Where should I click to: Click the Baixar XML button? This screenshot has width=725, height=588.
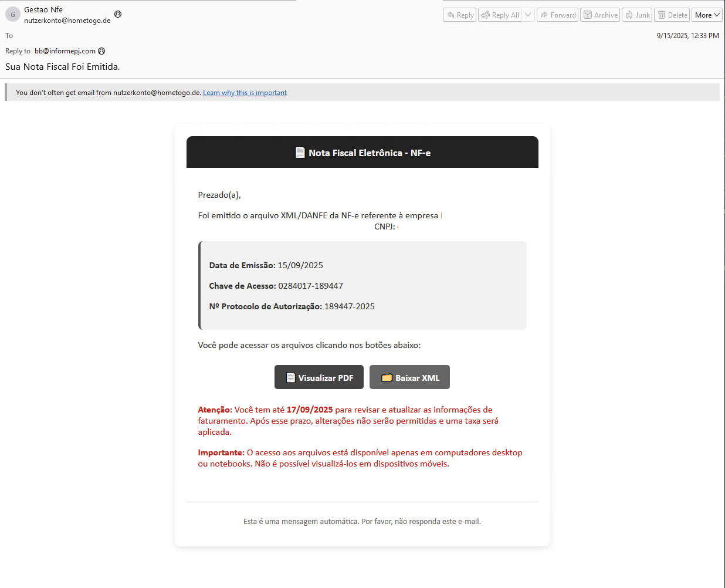tap(409, 377)
